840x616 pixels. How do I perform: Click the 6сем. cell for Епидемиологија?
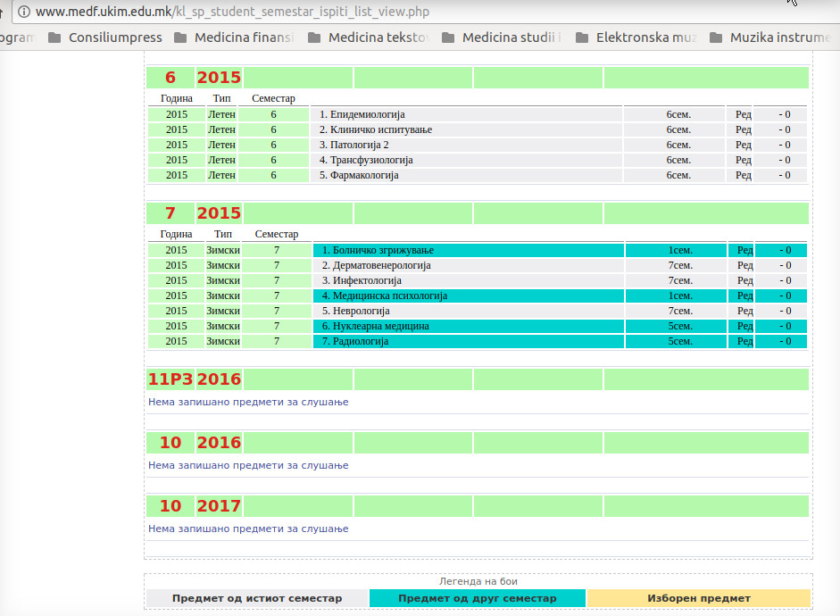(x=675, y=114)
